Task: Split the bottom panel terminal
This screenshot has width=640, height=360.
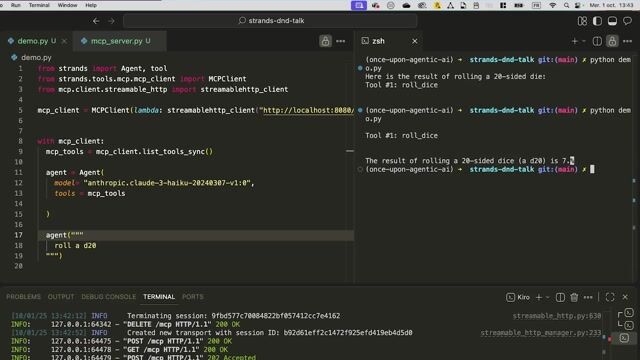Action: (560, 297)
